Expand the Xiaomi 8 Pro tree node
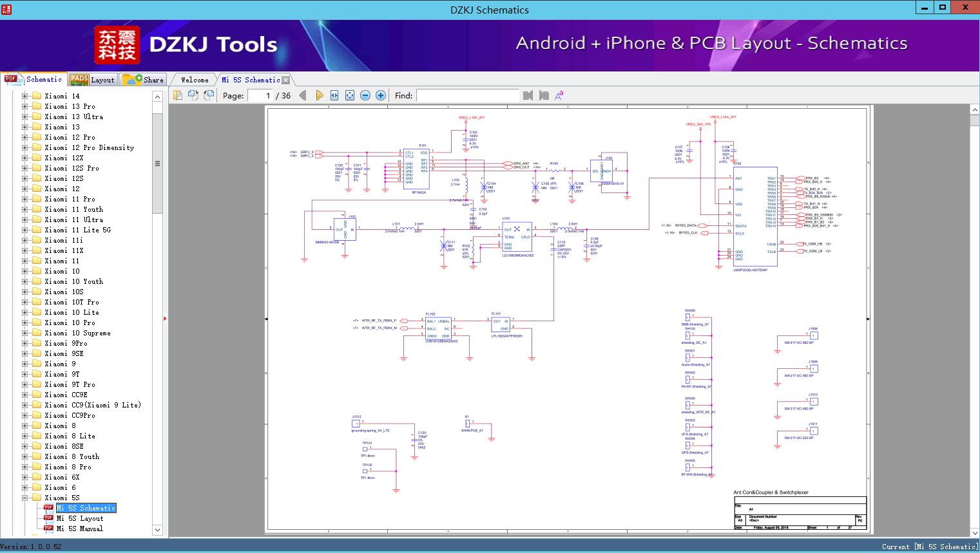The height and width of the screenshot is (553, 980). pyautogui.click(x=25, y=467)
